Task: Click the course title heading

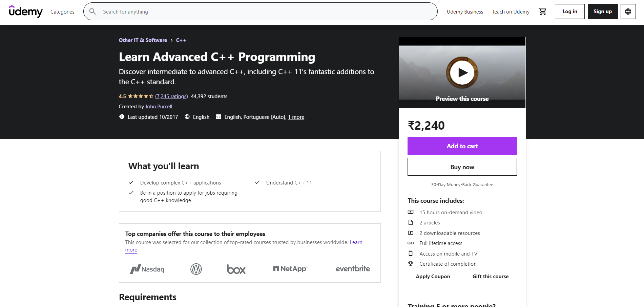Action: [217, 57]
